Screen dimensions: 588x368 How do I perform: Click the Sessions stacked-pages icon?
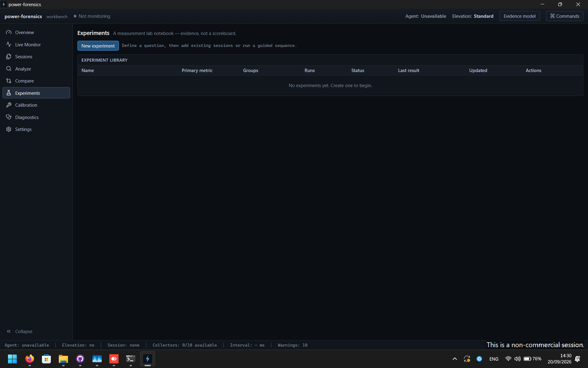pyautogui.click(x=8, y=57)
